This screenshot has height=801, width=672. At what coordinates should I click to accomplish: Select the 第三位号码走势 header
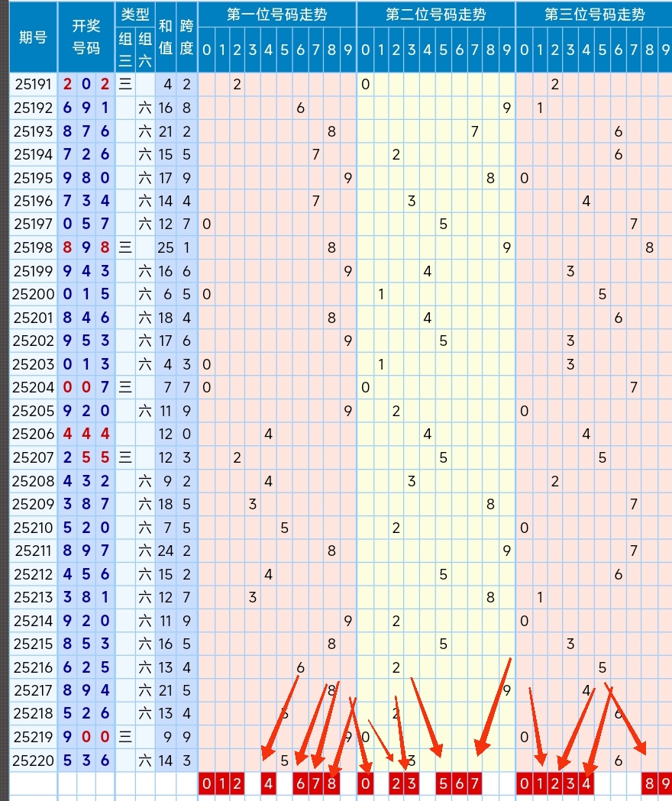(x=594, y=15)
